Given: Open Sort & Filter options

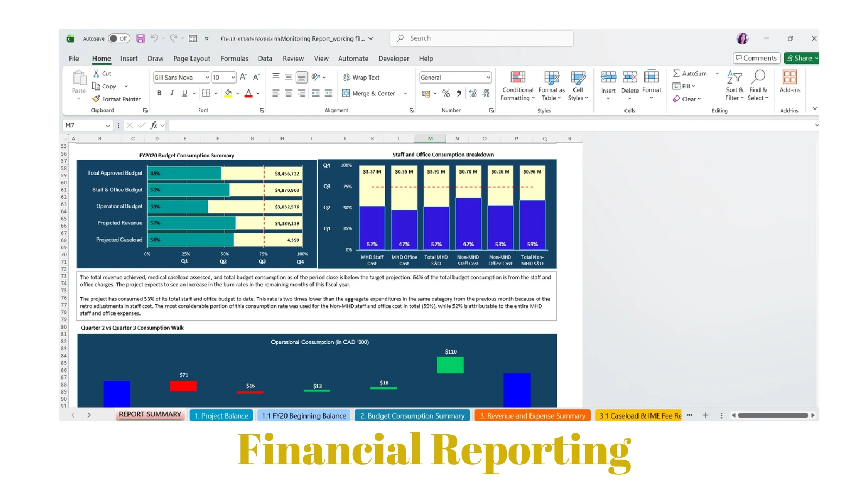Looking at the screenshot, I should point(735,86).
